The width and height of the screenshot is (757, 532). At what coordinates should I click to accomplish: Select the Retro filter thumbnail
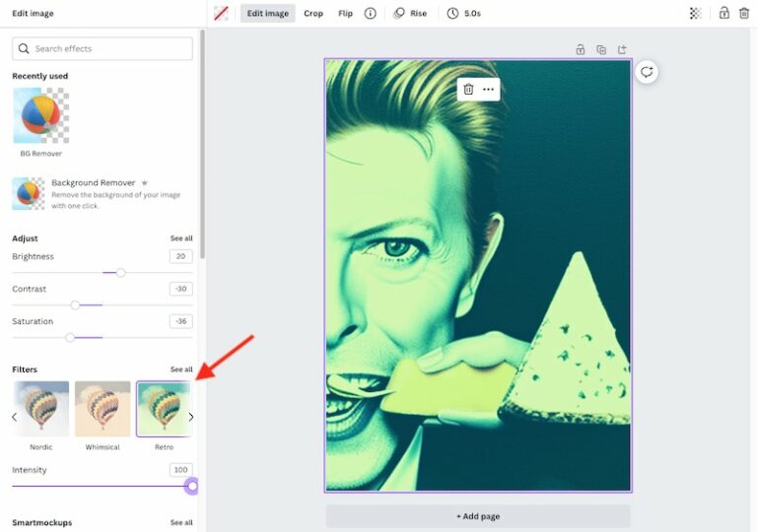coord(165,409)
